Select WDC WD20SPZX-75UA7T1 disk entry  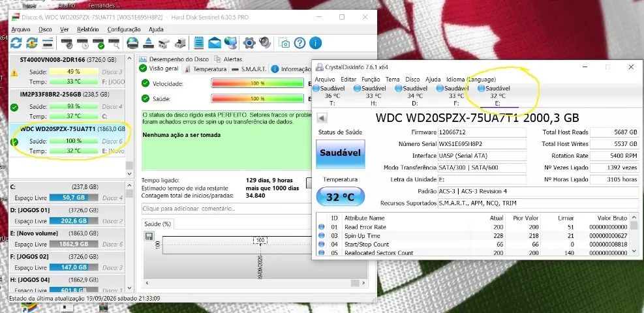coord(67,140)
